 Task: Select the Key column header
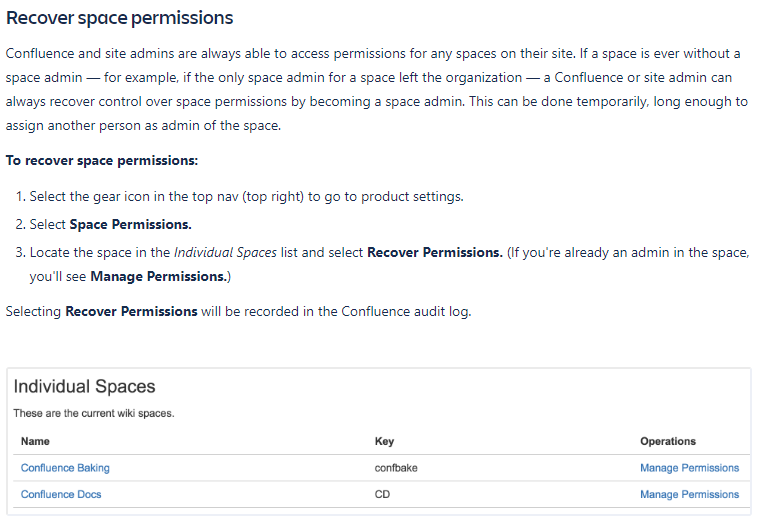click(x=384, y=441)
